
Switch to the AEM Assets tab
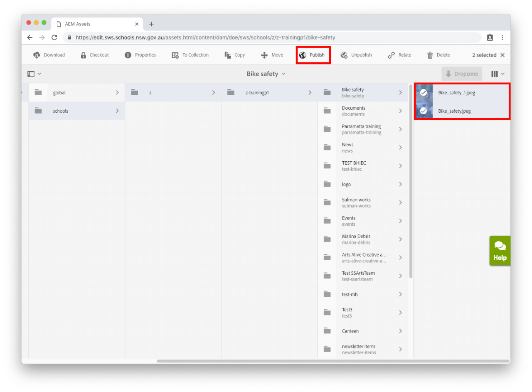pyautogui.click(x=98, y=24)
